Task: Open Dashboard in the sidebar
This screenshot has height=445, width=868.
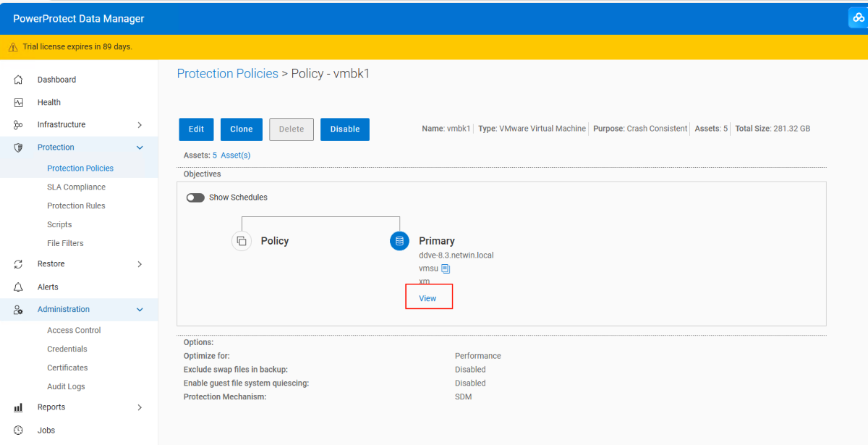Action: coord(56,80)
